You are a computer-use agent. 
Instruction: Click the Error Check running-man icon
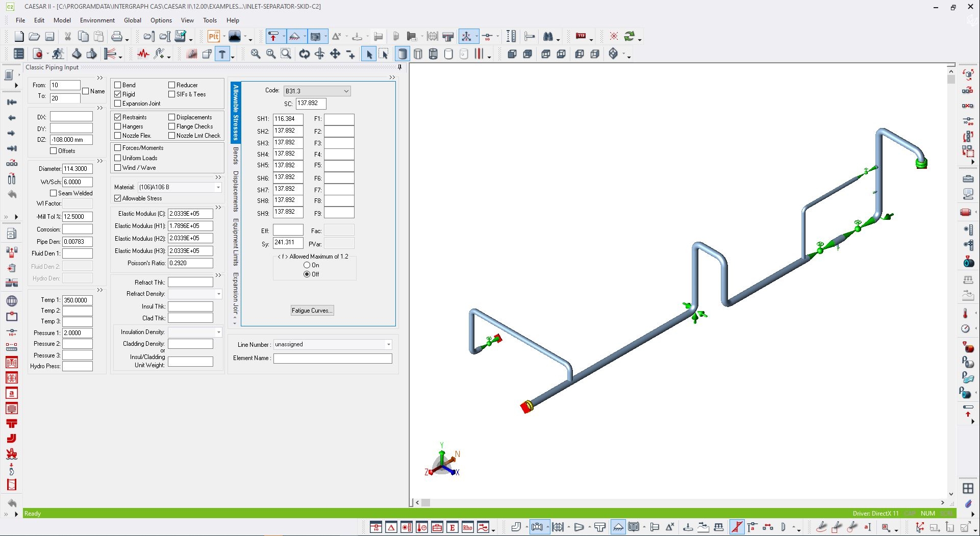click(x=58, y=54)
